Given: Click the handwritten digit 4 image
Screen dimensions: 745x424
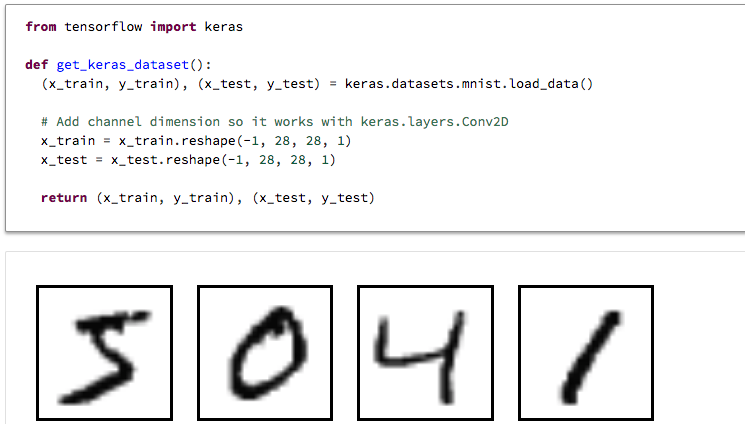Looking at the screenshot, I should 425,353.
